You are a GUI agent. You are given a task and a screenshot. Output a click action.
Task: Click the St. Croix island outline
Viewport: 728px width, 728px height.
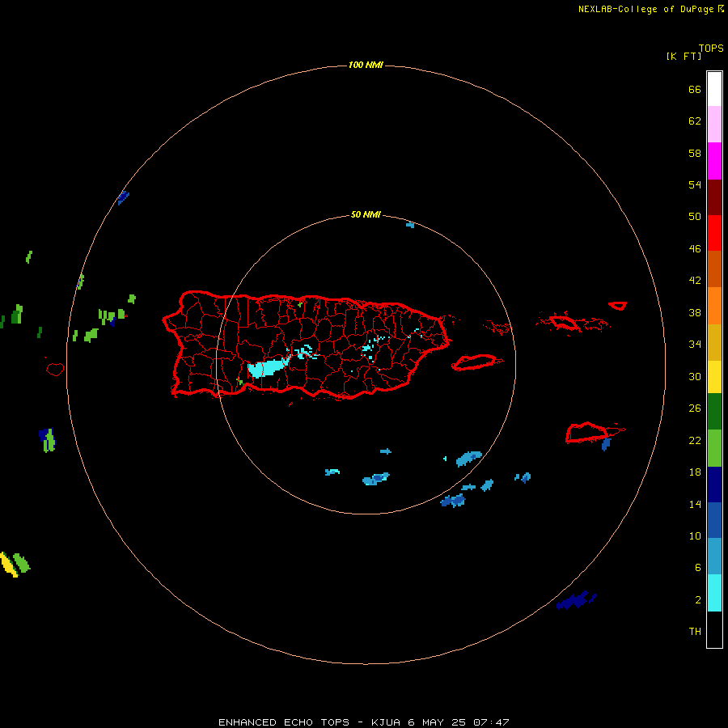point(588,433)
